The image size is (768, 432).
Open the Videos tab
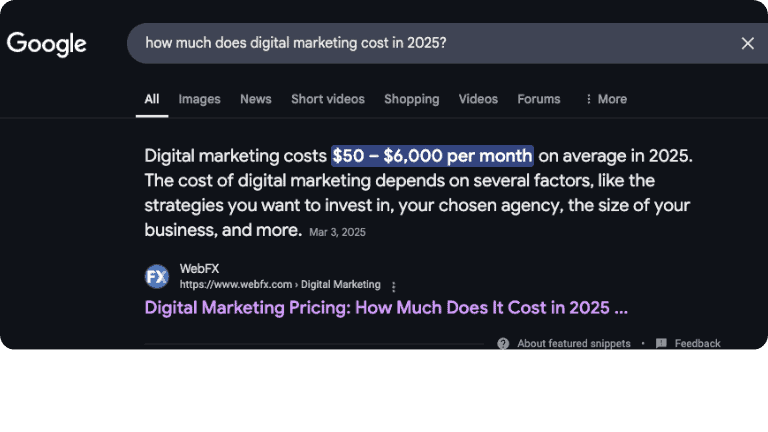(x=478, y=99)
